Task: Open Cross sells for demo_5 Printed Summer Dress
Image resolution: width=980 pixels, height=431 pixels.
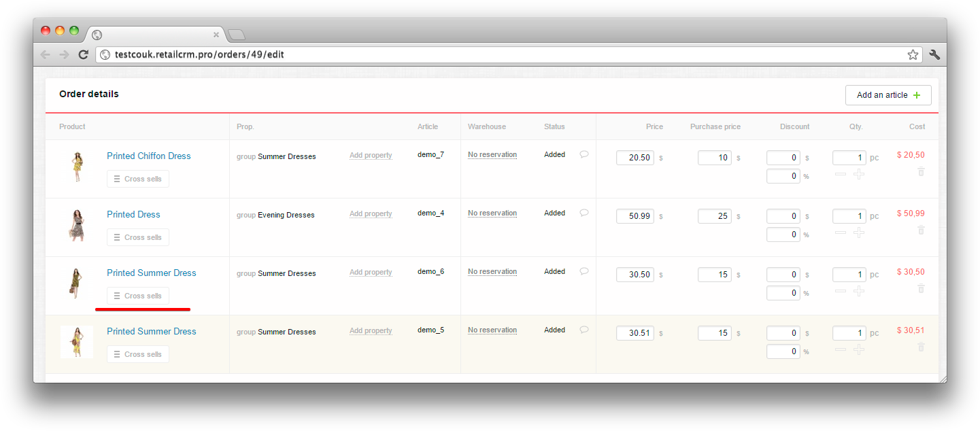Action: [x=138, y=354]
